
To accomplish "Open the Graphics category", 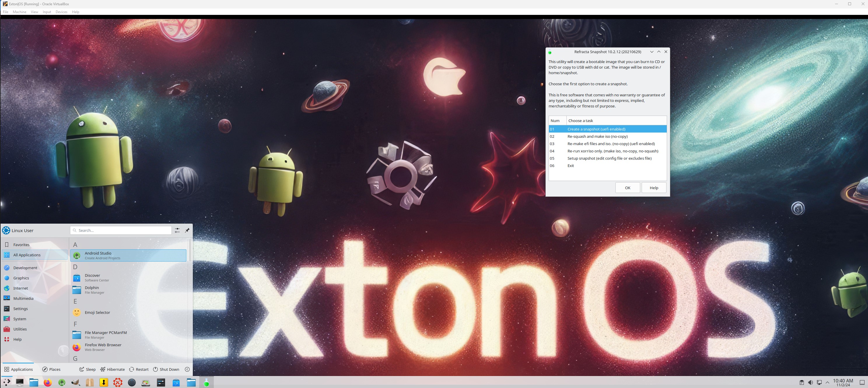I will pyautogui.click(x=35, y=278).
